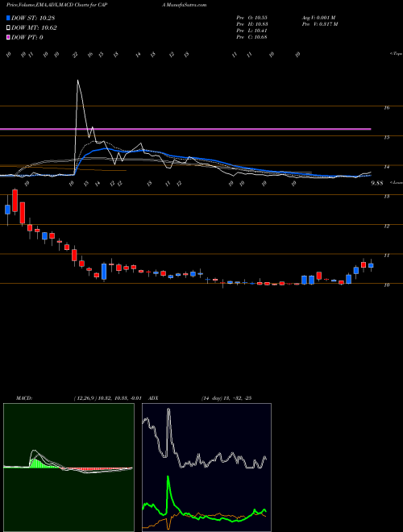Click the MACD parameters '(12,26,9) 10.32, 10.33, -0.01'
Viewport: 403px width, 532px height.
108,398
